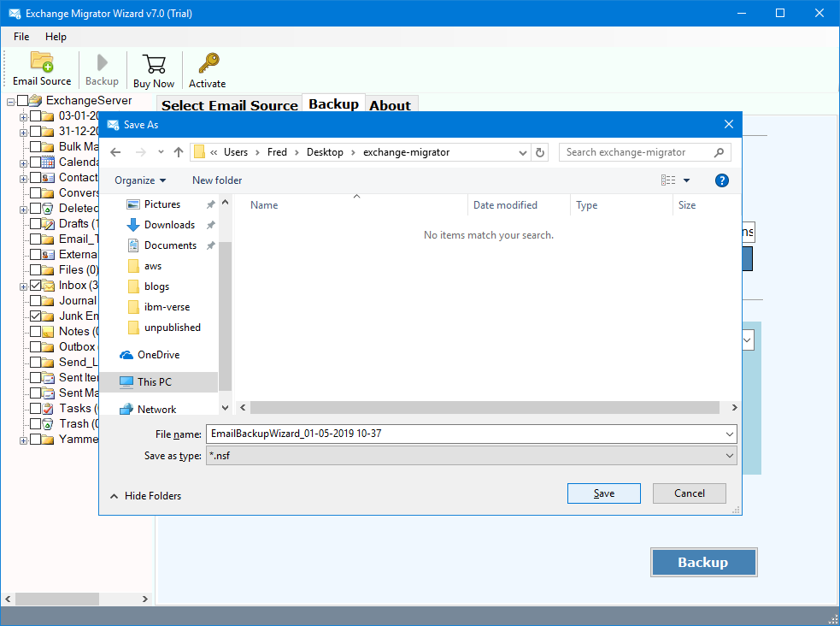Click the folder tree horizontal scrollbar
Image resolution: width=840 pixels, height=626 pixels.
click(57, 599)
